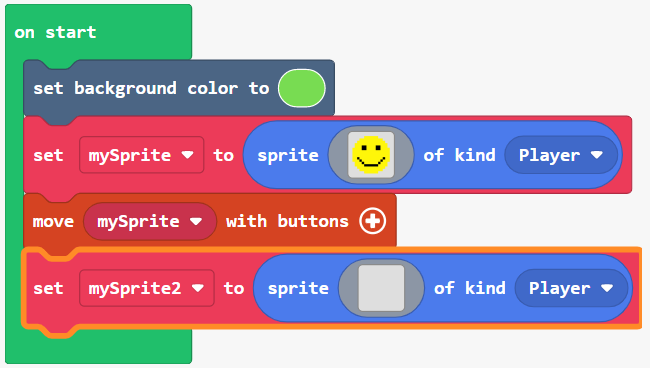The height and width of the screenshot is (368, 650).
Task: Open Player kind dropdown of first sprite
Action: 561,155
